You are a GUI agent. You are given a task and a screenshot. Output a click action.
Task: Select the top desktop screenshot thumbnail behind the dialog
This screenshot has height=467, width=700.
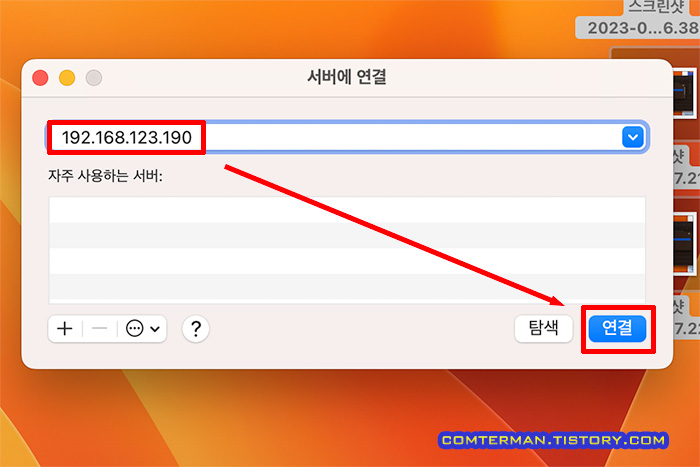tap(685, 93)
